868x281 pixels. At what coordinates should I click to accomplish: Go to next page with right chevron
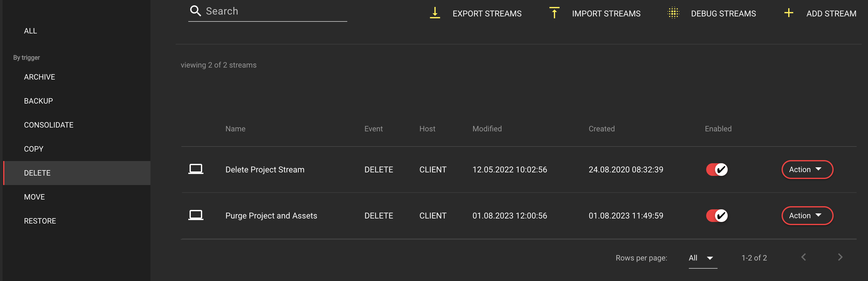click(x=840, y=257)
